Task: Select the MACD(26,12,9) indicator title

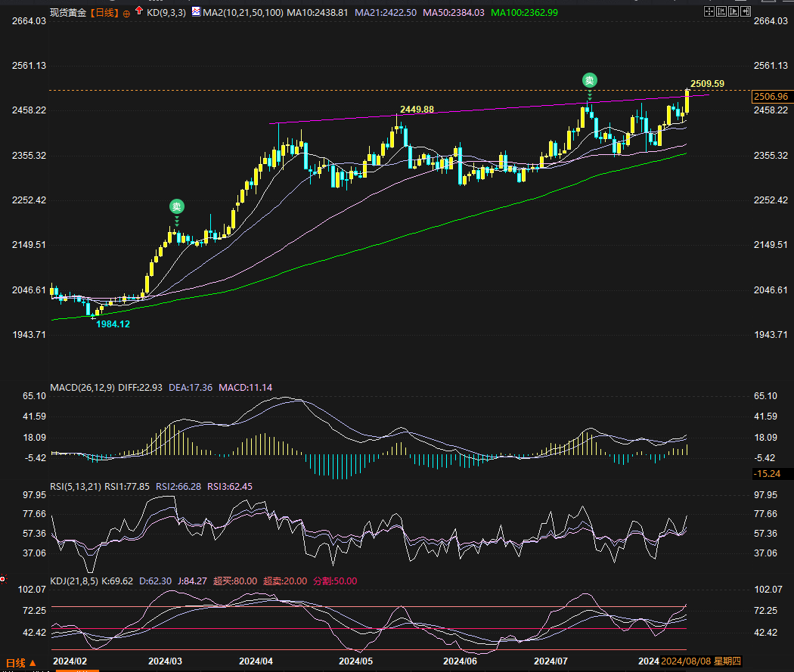Action: (82, 388)
